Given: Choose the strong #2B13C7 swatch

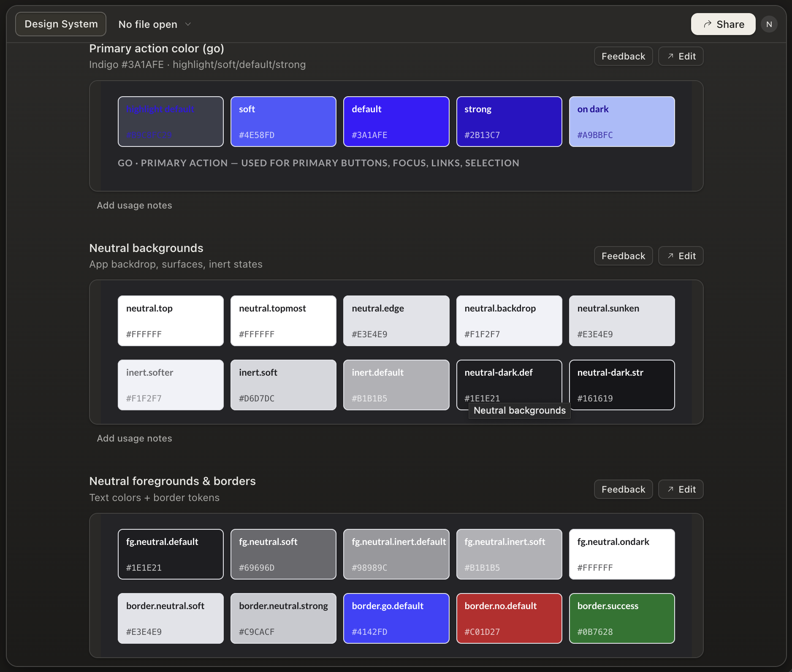Looking at the screenshot, I should [509, 122].
